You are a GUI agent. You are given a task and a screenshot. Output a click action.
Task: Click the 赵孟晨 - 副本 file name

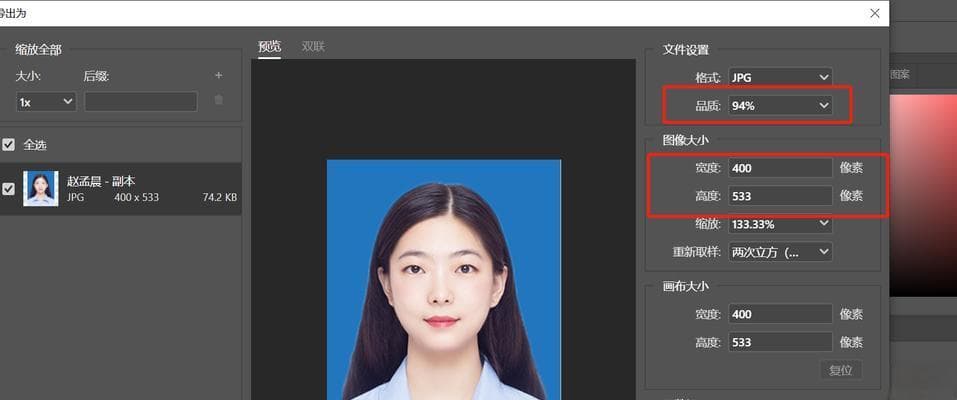(x=101, y=181)
